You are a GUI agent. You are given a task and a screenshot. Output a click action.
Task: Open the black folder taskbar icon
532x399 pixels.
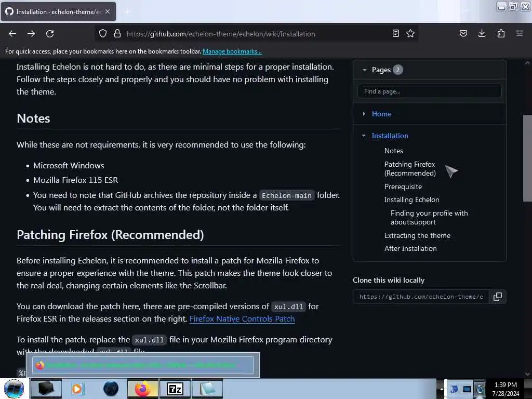pyautogui.click(x=46, y=389)
